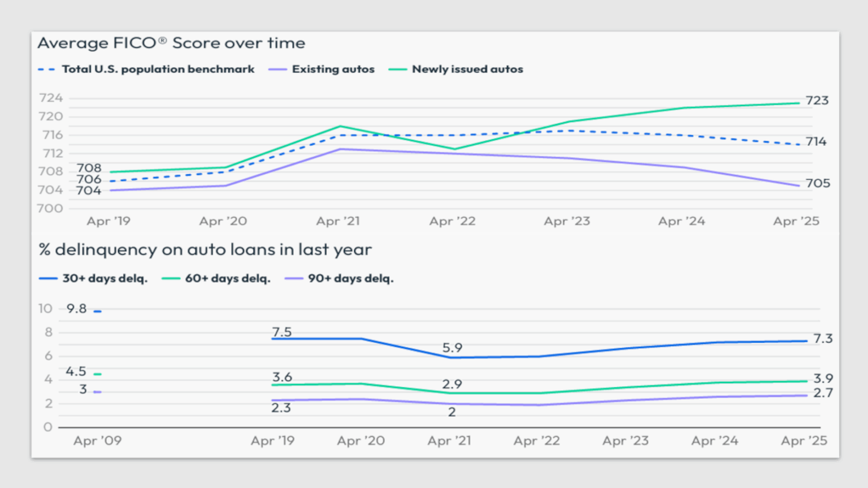Hide the Existing autos line via its legend
868x488 pixels.
(333, 69)
